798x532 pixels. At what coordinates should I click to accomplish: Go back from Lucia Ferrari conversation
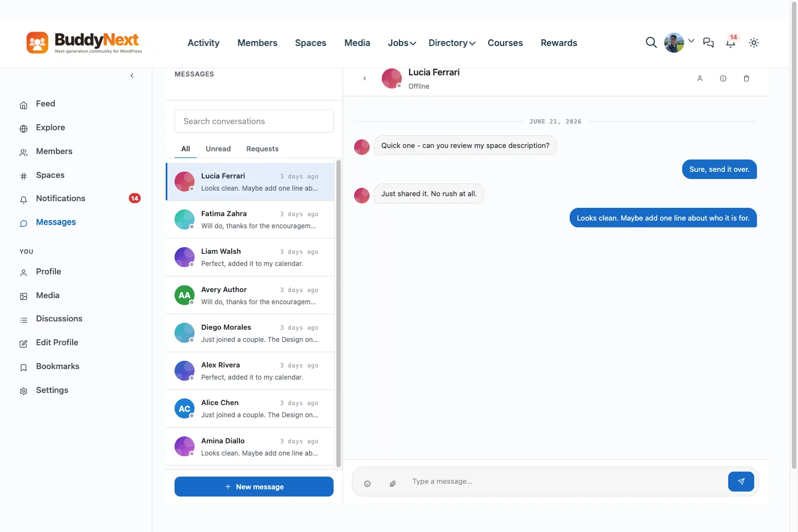click(365, 79)
